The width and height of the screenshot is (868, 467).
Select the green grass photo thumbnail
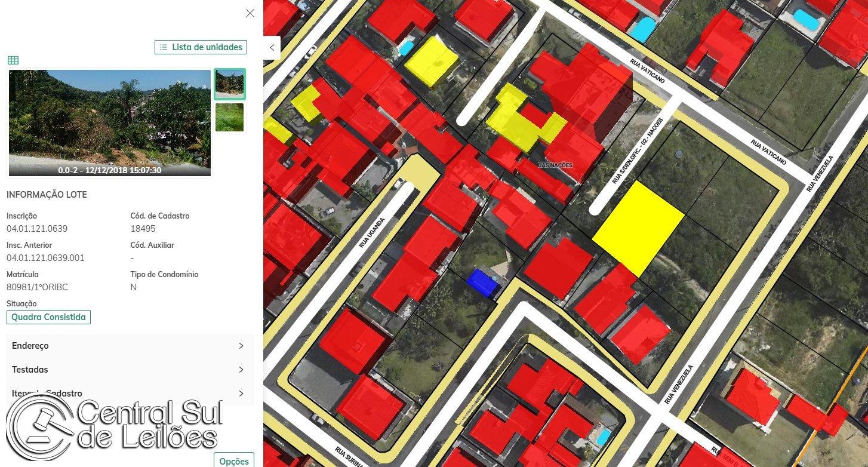[x=230, y=117]
